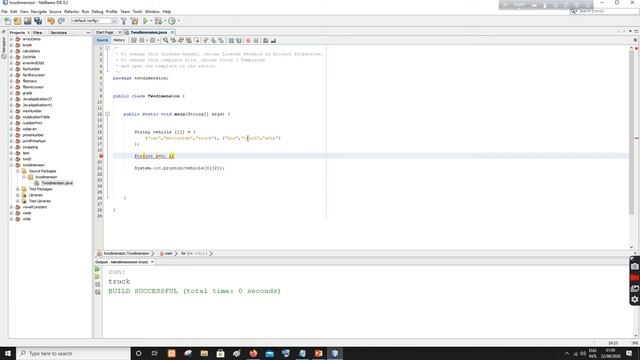This screenshot has height=360, width=640.
Task: Switch to the Files tab
Action: tap(38, 32)
